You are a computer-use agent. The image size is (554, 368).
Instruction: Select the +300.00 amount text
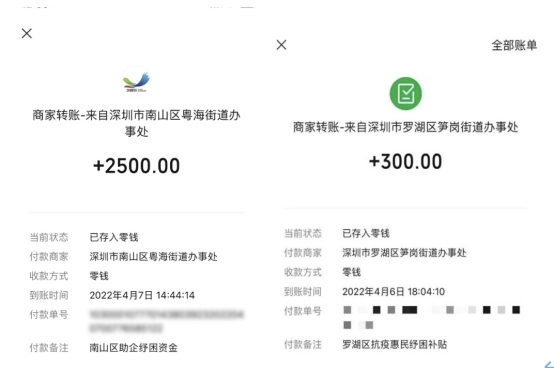[405, 161]
